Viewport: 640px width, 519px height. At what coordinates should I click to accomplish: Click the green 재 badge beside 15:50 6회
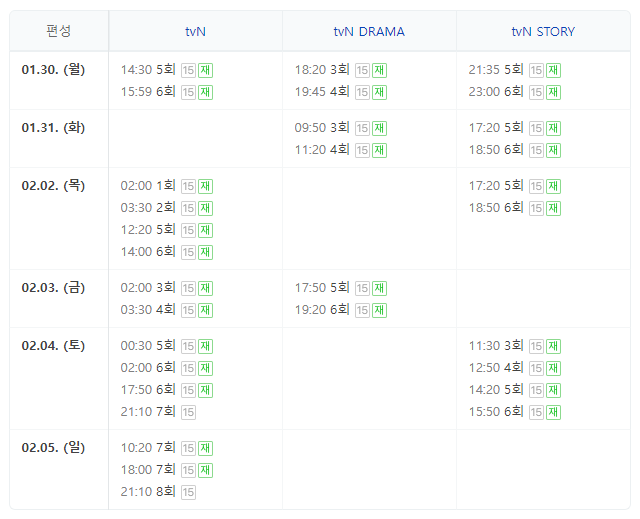coord(553,412)
